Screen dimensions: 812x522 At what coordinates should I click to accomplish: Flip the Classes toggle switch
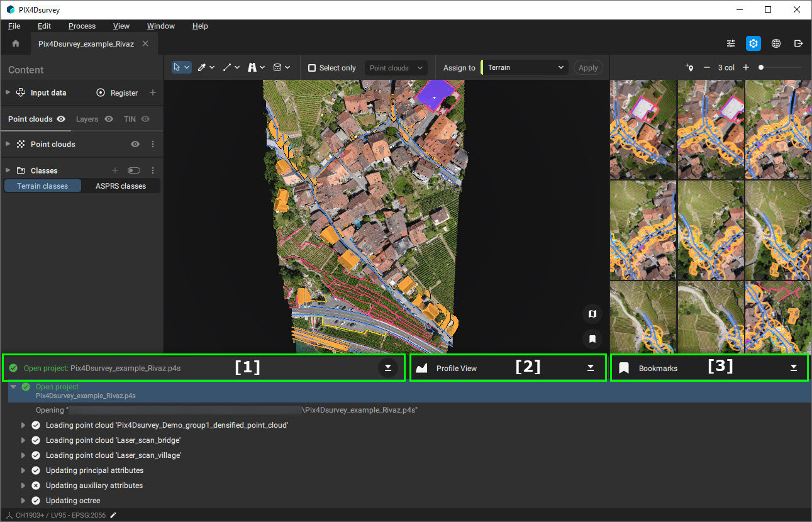point(133,170)
